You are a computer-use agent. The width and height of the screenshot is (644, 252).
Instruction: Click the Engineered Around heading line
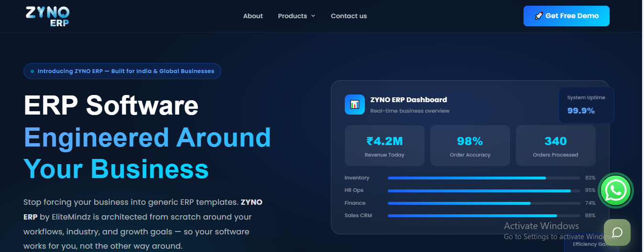[x=147, y=137]
